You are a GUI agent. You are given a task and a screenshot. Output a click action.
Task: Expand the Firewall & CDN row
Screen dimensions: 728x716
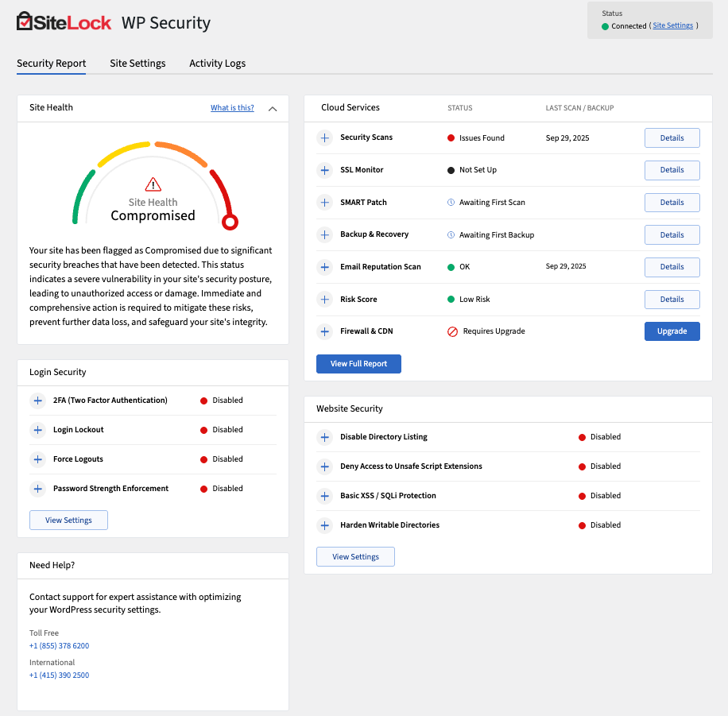[x=324, y=331]
